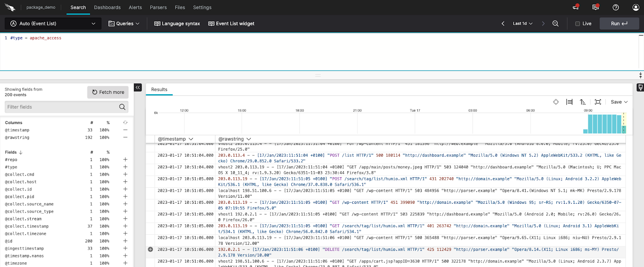The height and width of the screenshot is (267, 644).
Task: Toggle fullscreen view of results
Action: pos(598,102)
